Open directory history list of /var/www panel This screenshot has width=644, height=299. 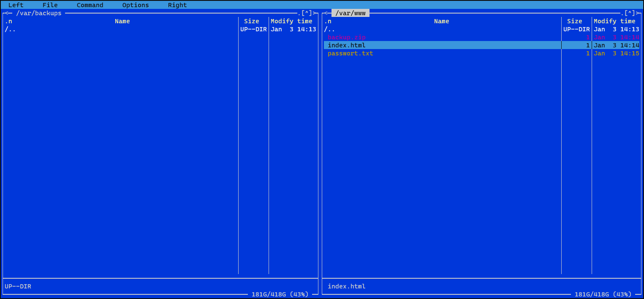(630, 13)
